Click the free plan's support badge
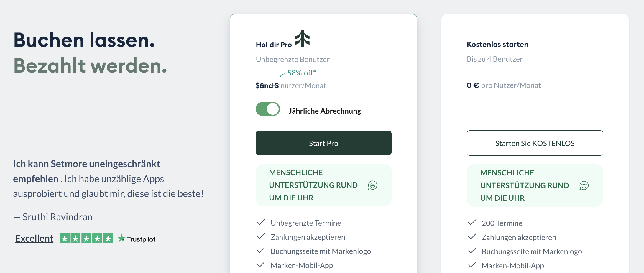 pos(535,185)
